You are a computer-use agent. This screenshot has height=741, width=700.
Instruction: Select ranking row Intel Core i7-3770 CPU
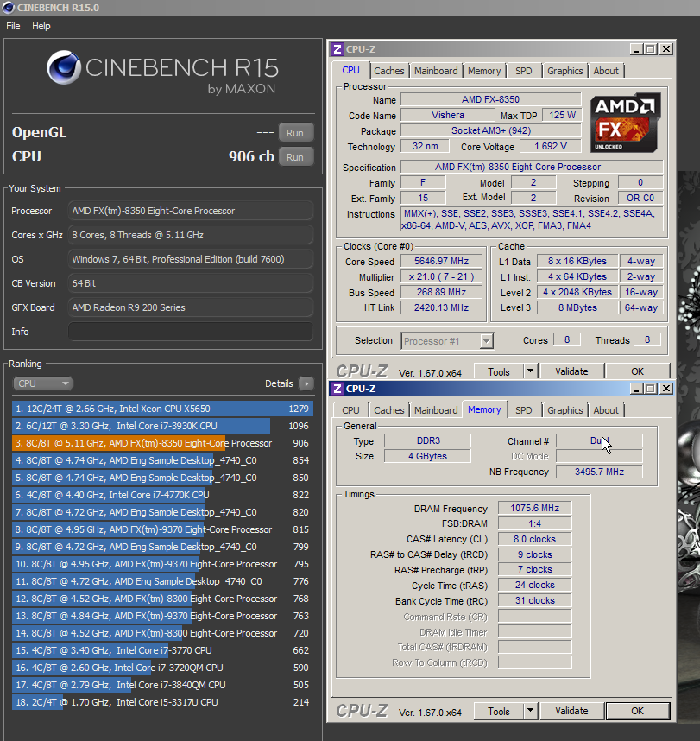[x=162, y=650]
